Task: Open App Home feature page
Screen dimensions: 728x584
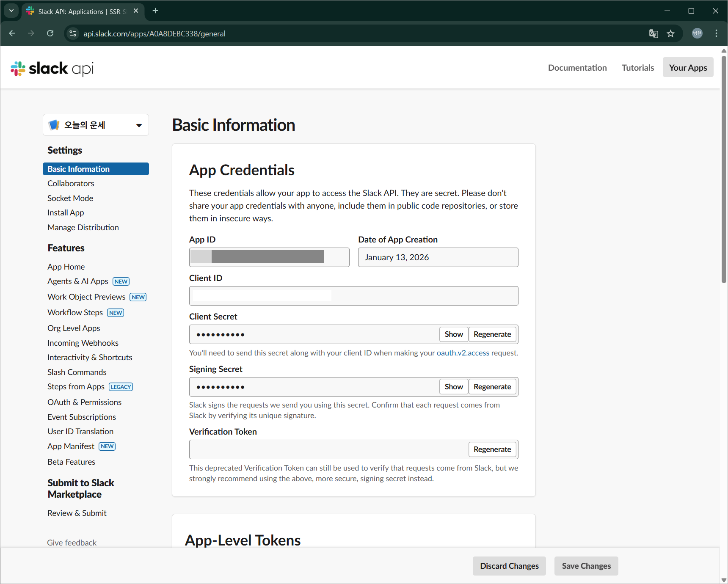Action: point(66,267)
